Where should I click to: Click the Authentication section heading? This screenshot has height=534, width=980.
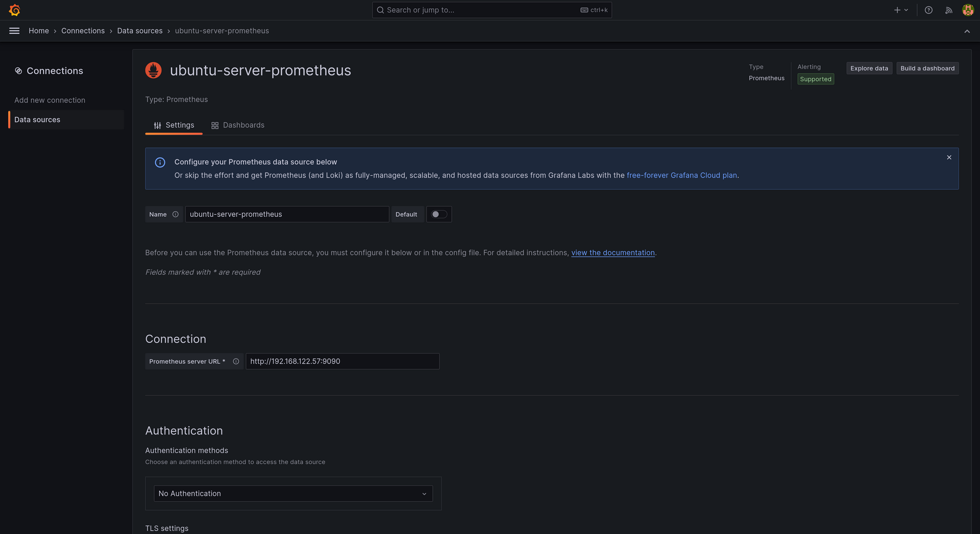coord(184,430)
